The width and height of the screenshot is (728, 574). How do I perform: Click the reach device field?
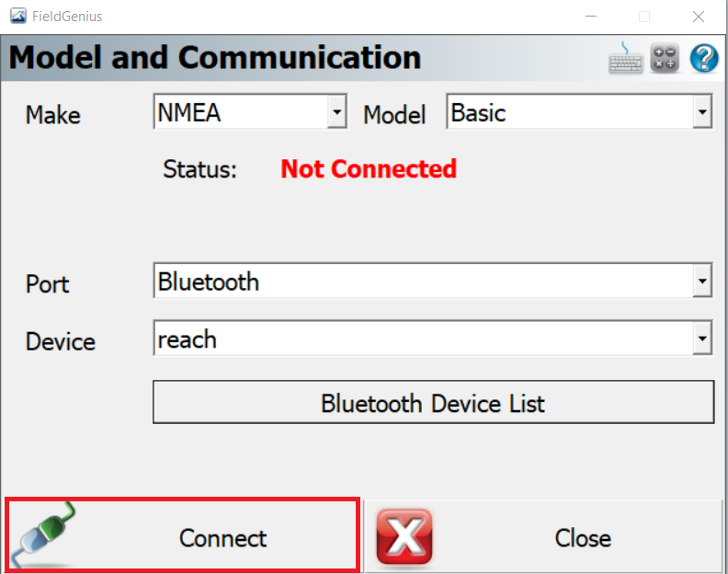coord(433,338)
